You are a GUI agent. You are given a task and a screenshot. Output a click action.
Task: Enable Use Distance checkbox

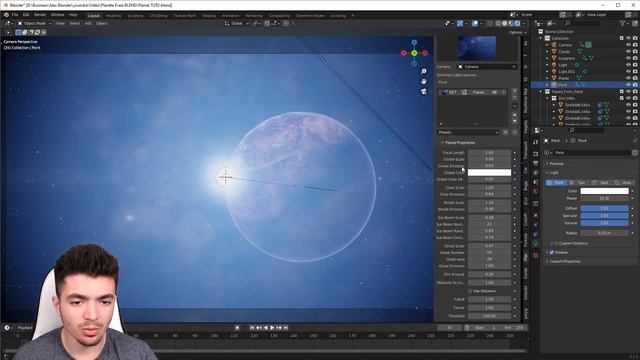[x=470, y=291]
